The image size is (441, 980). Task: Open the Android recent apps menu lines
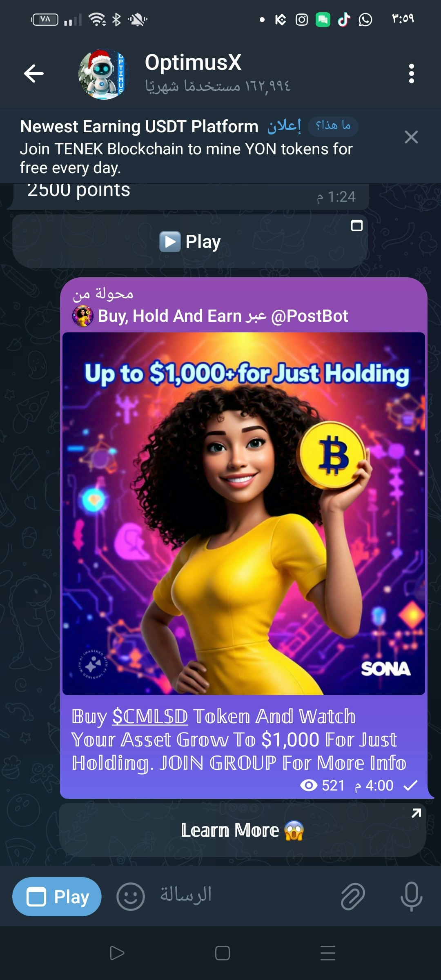click(x=328, y=953)
